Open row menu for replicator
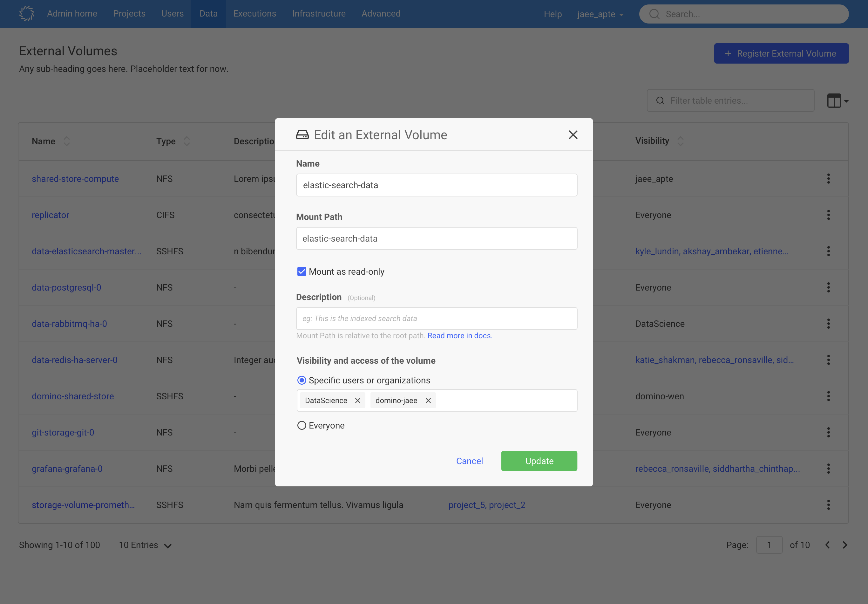The height and width of the screenshot is (604, 868). 828,215
